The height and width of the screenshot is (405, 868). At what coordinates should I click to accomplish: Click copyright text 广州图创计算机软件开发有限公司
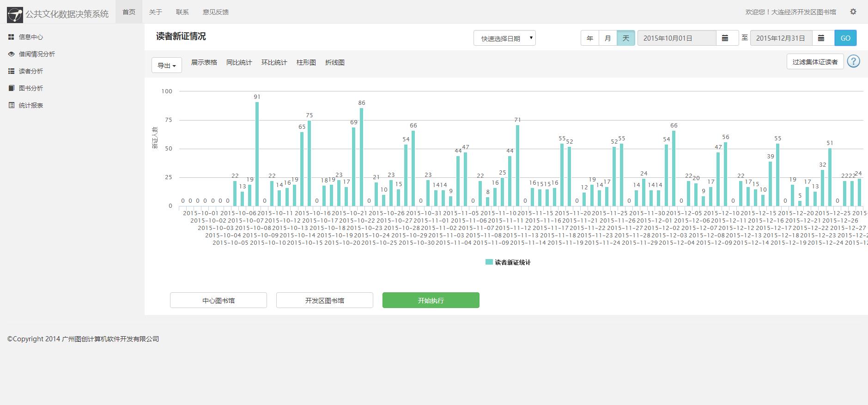tap(110, 339)
